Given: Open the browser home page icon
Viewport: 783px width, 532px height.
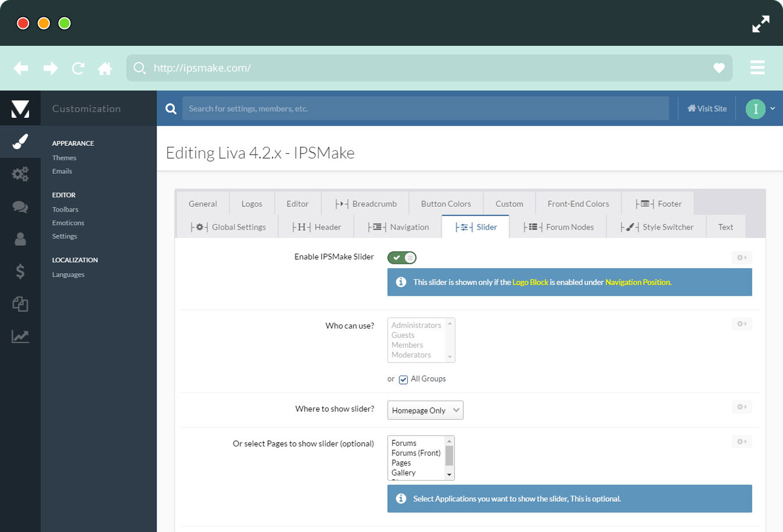Looking at the screenshot, I should (x=105, y=68).
